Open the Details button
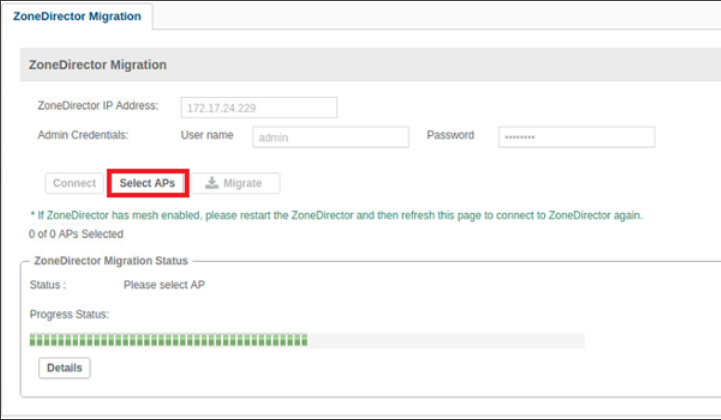Image resolution: width=721 pixels, height=420 pixels. pos(64,368)
